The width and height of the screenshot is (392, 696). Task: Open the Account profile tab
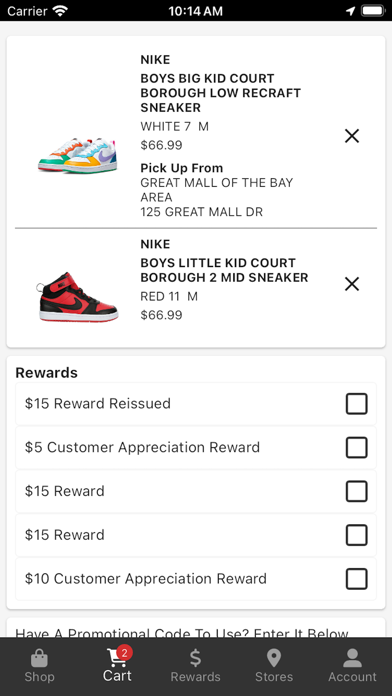click(x=352, y=667)
